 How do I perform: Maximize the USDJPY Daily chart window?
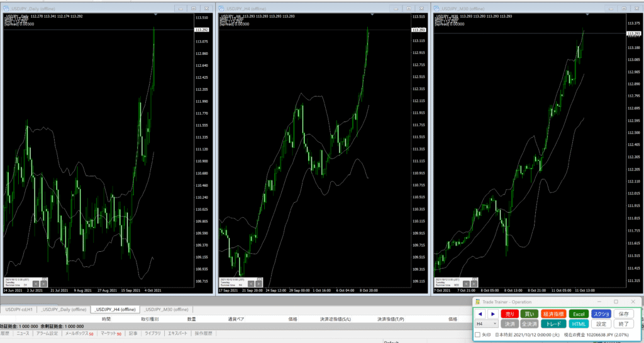194,9
